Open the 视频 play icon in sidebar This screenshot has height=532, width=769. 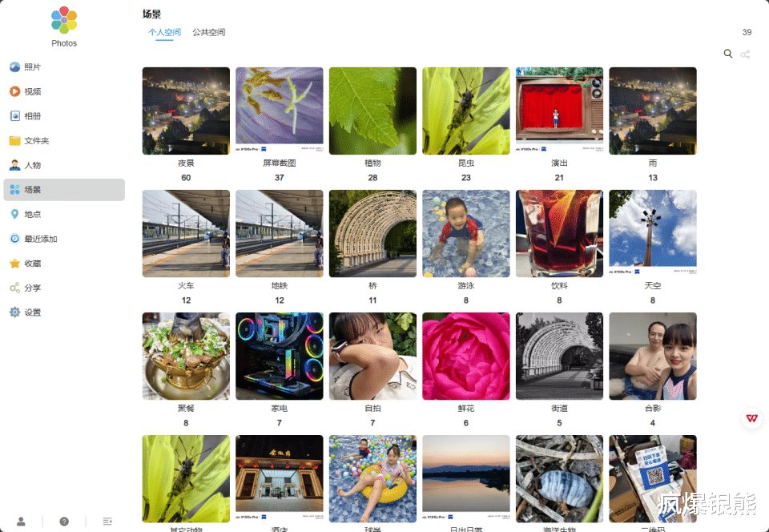point(14,91)
